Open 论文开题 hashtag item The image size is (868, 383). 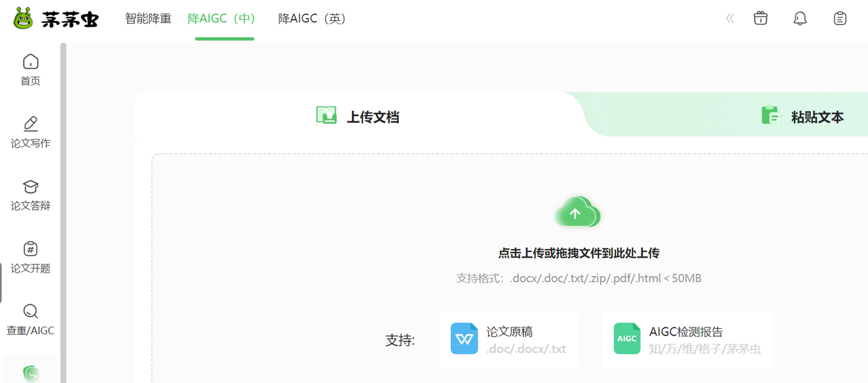(31, 258)
